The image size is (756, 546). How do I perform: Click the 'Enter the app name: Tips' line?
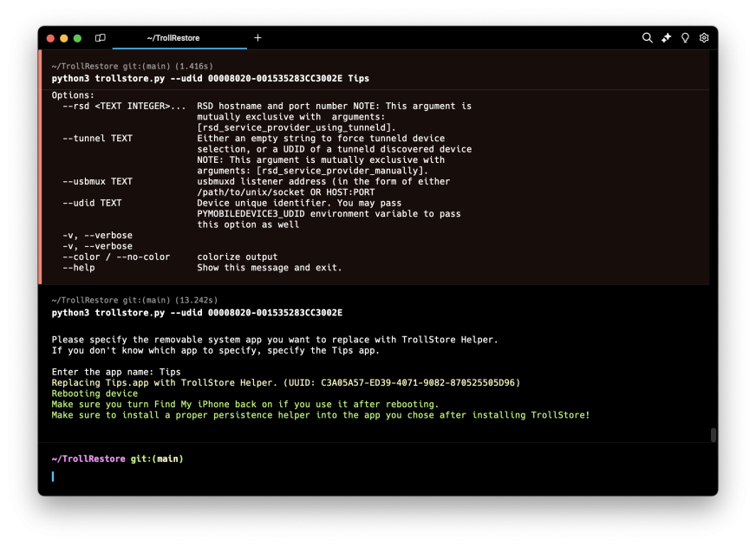[x=116, y=372]
